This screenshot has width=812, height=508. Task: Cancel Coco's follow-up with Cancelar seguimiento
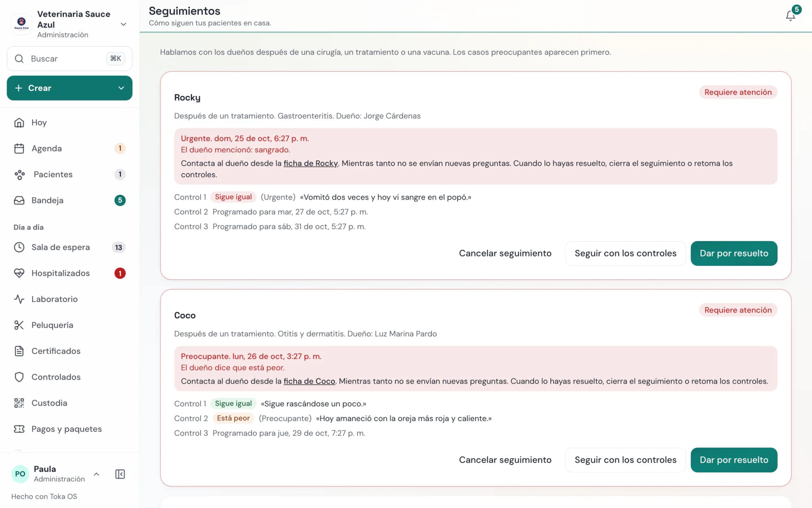pos(505,460)
